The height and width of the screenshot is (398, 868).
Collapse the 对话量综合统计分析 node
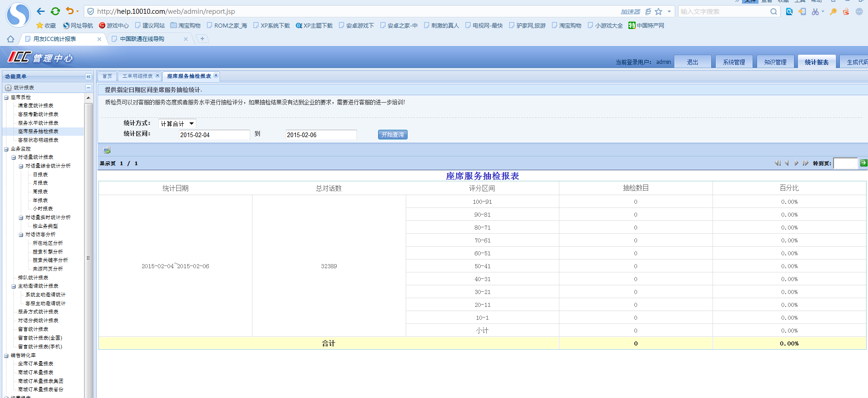click(21, 166)
